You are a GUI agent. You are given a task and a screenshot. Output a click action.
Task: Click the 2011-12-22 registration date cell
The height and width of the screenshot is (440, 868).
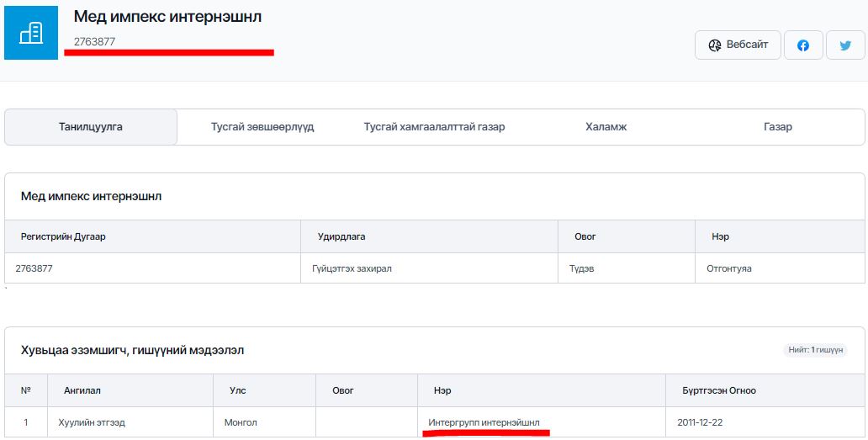pos(701,421)
